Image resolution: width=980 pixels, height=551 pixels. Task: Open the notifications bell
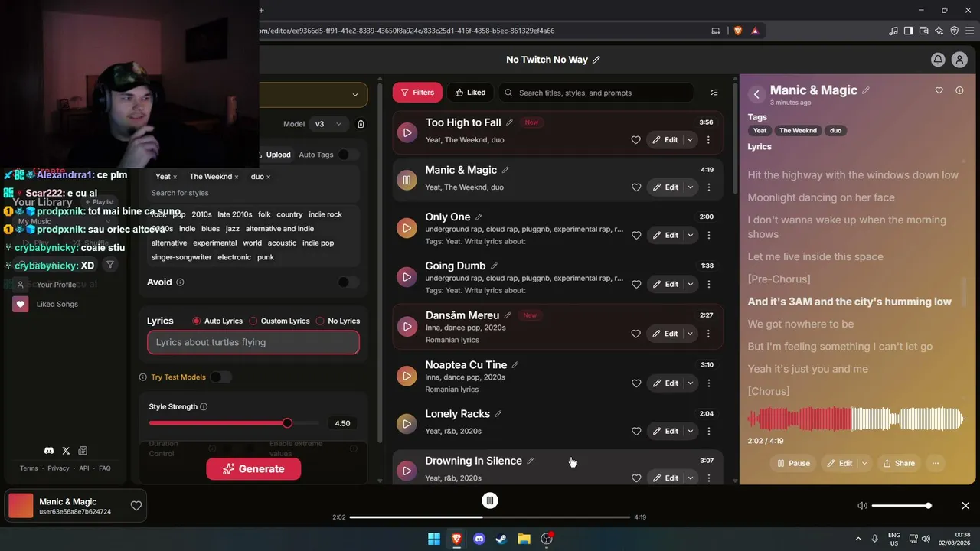click(938, 60)
